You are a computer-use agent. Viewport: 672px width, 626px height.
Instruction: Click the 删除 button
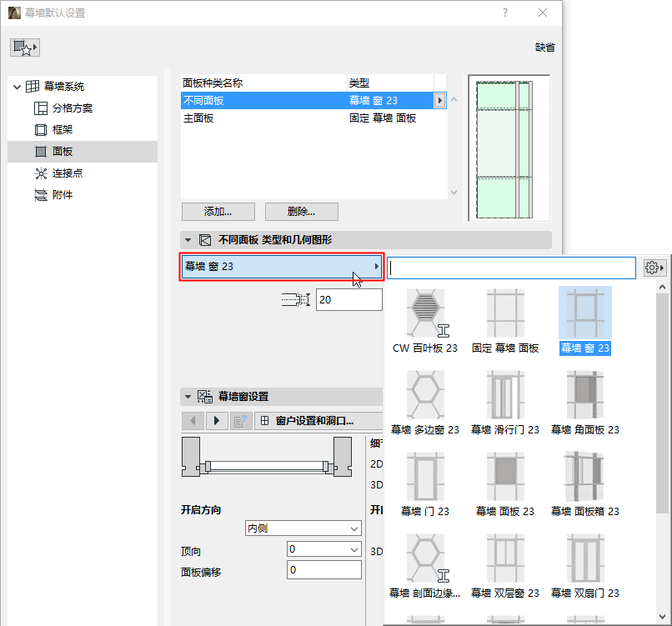[301, 211]
